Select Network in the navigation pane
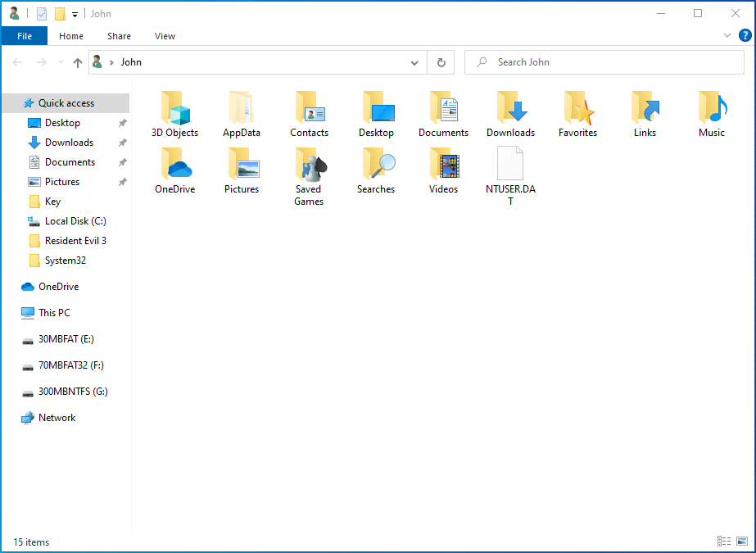Screen dimensions: 756x553 click(x=57, y=418)
